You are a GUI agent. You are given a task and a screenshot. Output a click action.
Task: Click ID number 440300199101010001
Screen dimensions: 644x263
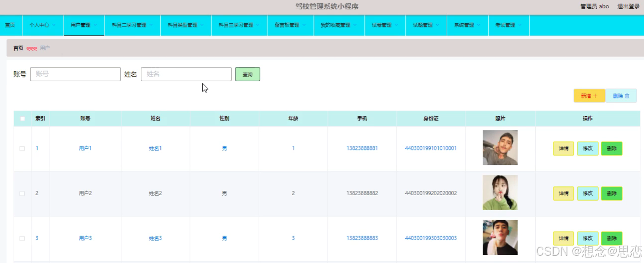tap(431, 149)
